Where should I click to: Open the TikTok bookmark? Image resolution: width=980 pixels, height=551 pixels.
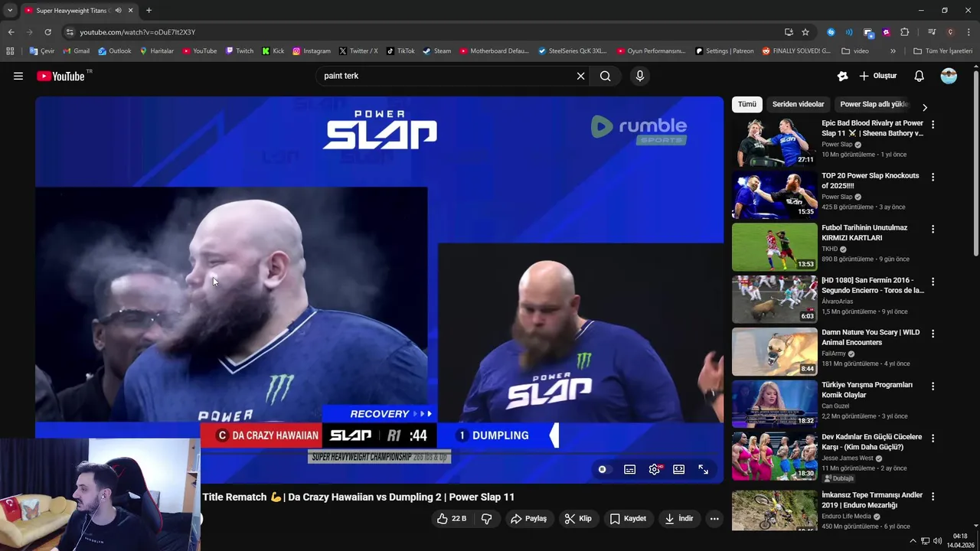(x=400, y=51)
